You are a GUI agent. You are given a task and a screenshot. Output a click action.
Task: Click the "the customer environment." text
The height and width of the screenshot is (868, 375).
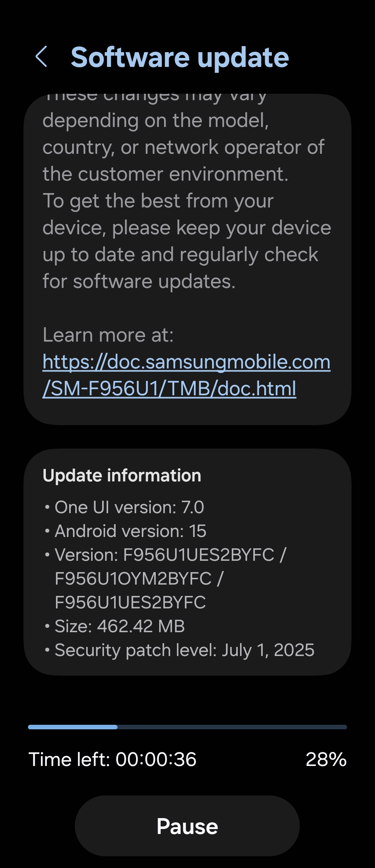click(x=166, y=174)
